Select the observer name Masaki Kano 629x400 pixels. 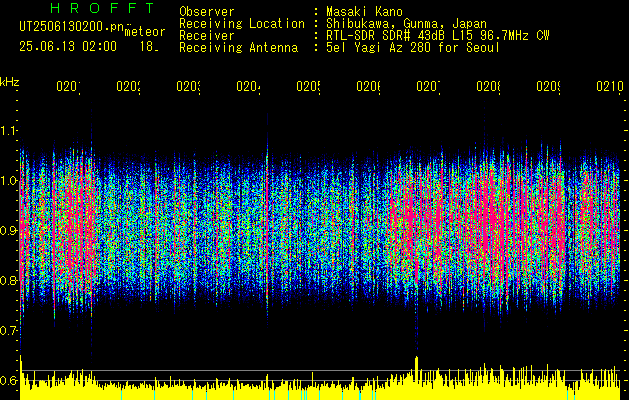click(364, 11)
